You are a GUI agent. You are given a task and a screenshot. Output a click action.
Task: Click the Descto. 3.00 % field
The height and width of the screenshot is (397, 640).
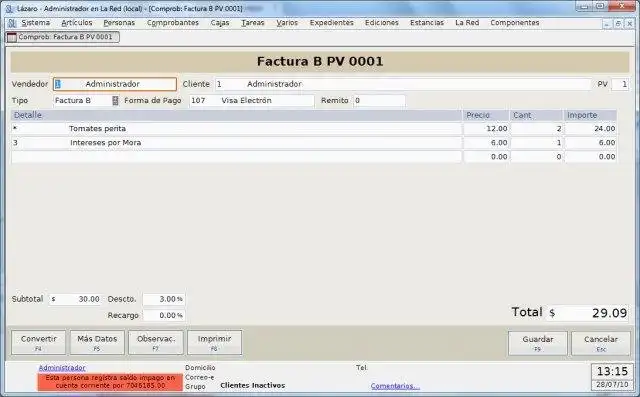[163, 299]
